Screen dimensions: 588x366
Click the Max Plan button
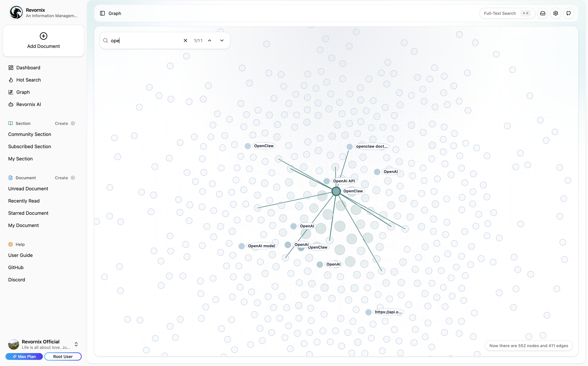(24, 356)
